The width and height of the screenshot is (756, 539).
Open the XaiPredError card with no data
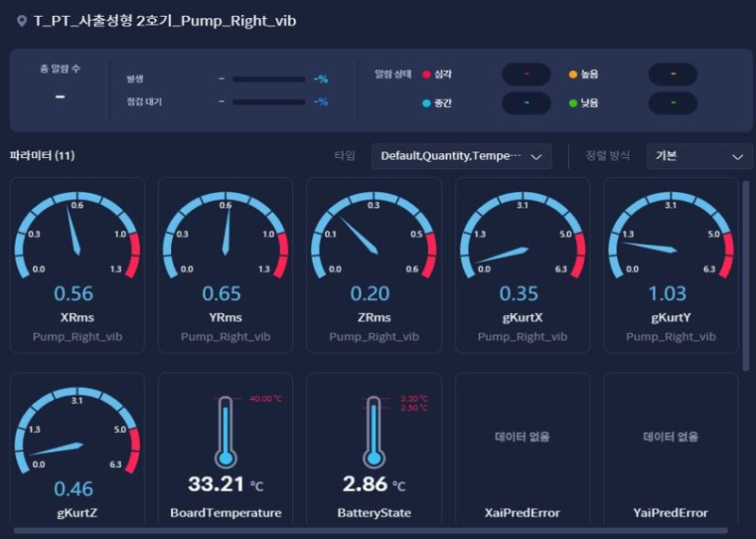pyautogui.click(x=523, y=449)
